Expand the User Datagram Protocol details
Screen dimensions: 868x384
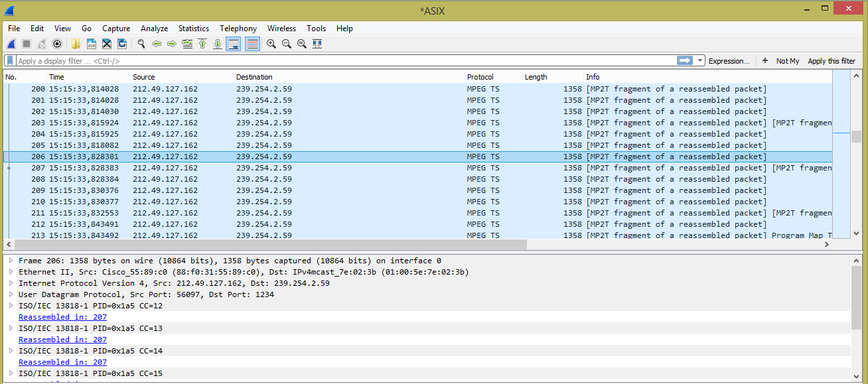click(11, 294)
